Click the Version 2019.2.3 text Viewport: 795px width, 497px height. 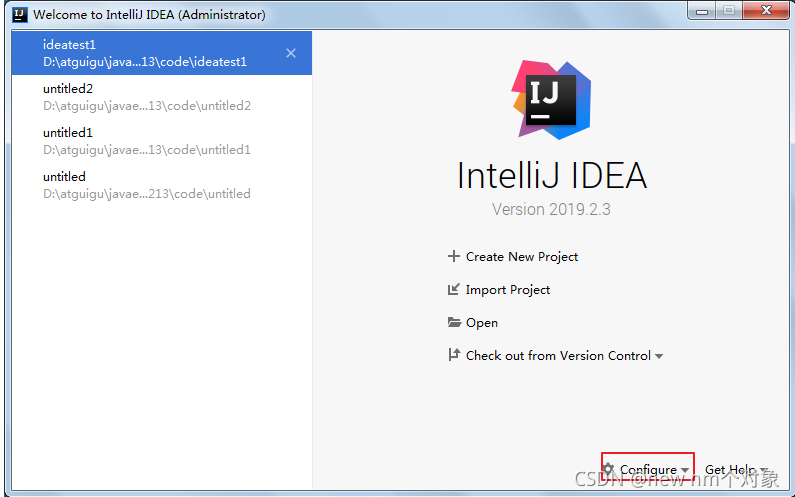tap(551, 209)
